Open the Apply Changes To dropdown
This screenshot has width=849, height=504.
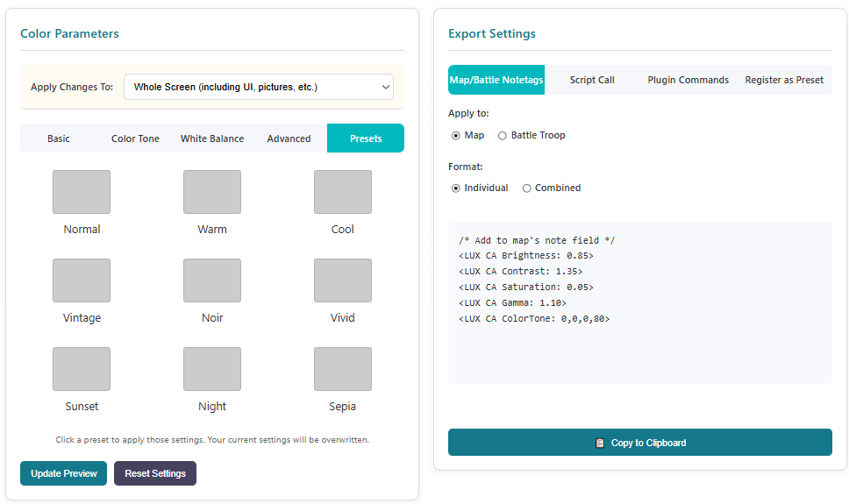(x=259, y=87)
